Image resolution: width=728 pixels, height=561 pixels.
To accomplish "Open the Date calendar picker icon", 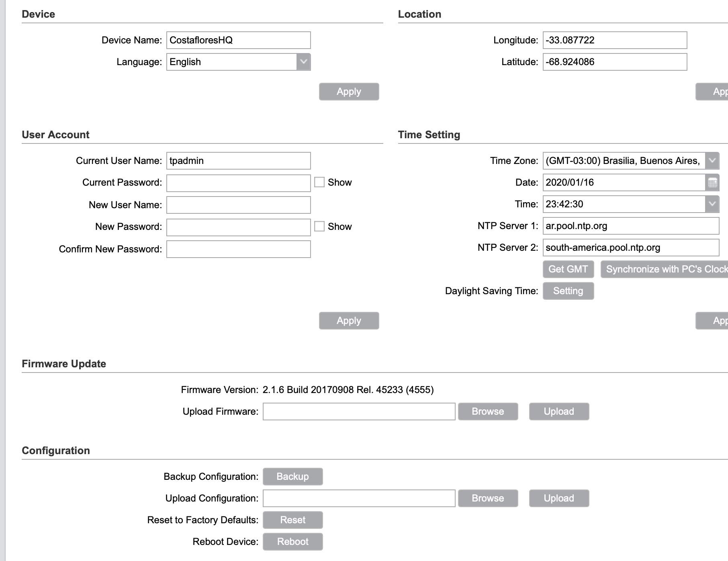I will tap(712, 182).
